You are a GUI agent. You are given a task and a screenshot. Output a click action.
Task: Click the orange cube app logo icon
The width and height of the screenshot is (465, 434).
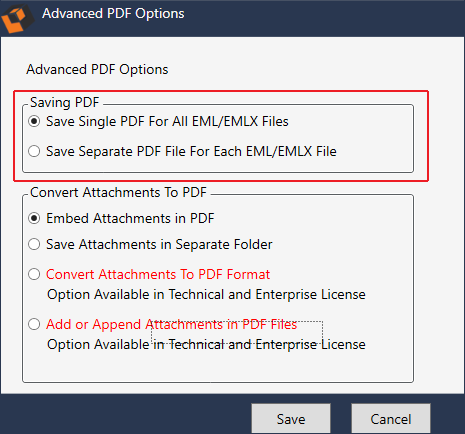17,18
